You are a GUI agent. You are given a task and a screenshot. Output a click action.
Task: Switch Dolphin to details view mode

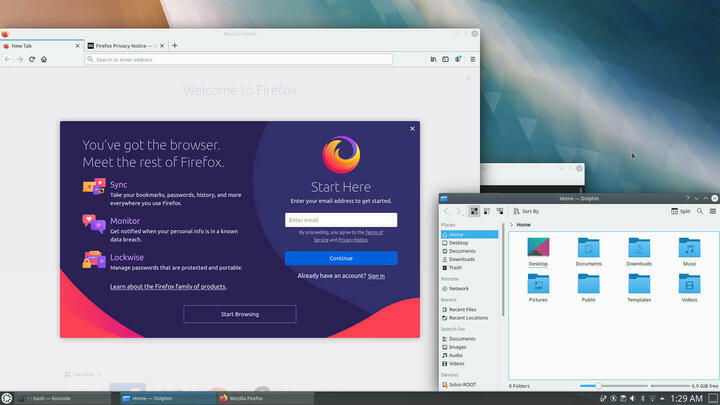pos(500,211)
